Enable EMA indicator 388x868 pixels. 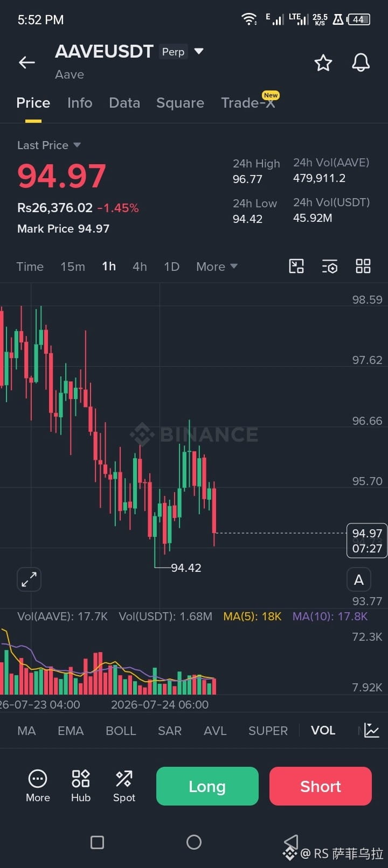[x=71, y=731]
